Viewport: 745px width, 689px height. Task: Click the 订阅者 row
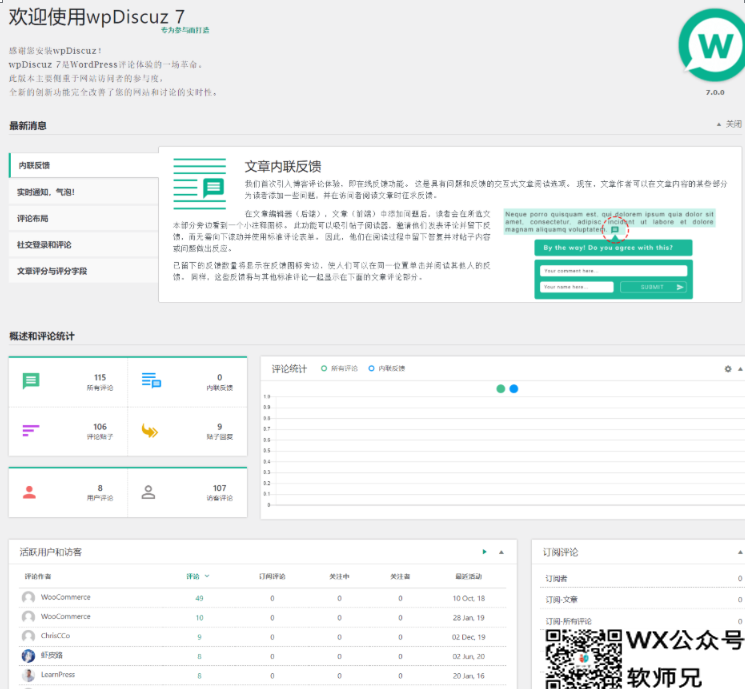641,578
